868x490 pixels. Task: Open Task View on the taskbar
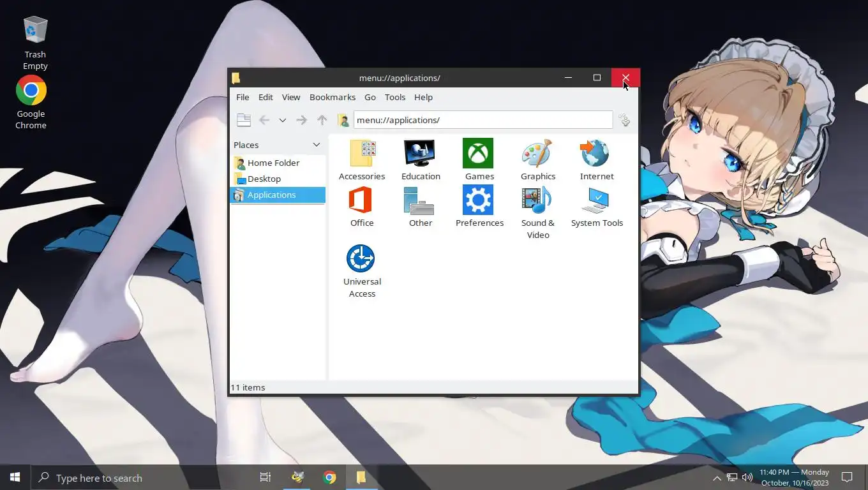tap(266, 477)
